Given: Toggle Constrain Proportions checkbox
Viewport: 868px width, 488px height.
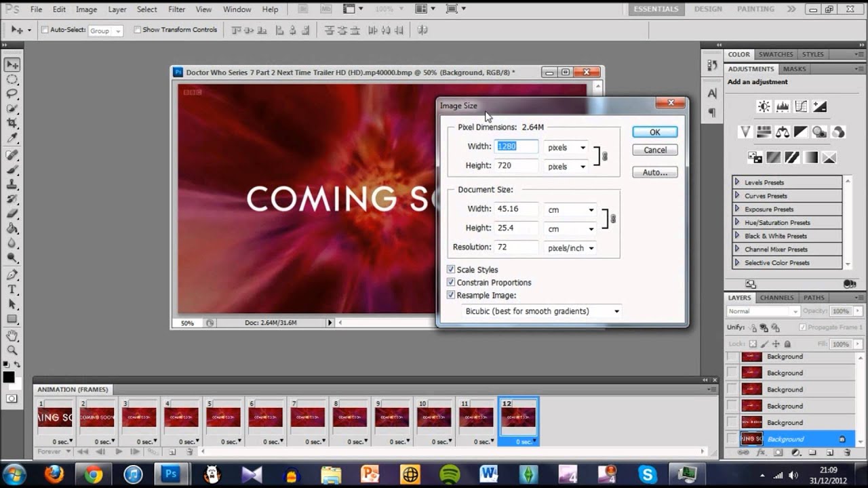Looking at the screenshot, I should (451, 283).
